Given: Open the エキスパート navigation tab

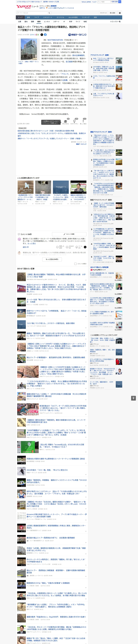Looking at the screenshot, I should [x=48, y=17].
